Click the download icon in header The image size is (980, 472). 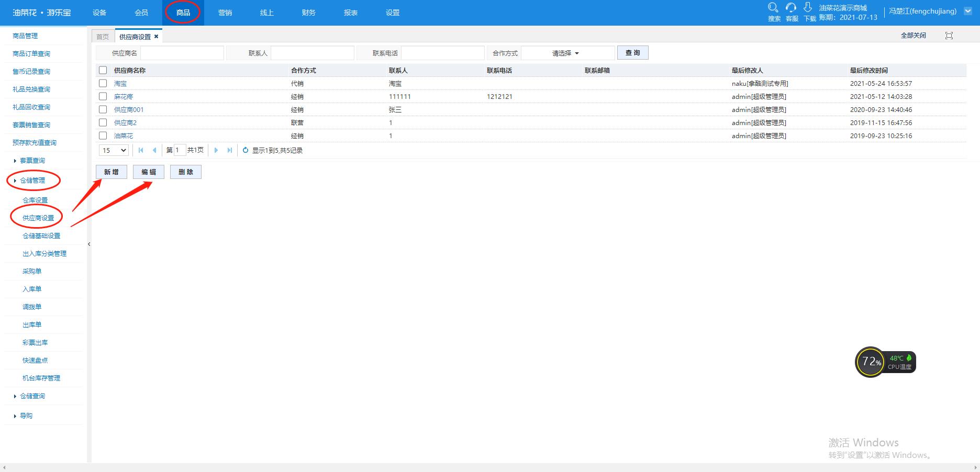click(808, 7)
